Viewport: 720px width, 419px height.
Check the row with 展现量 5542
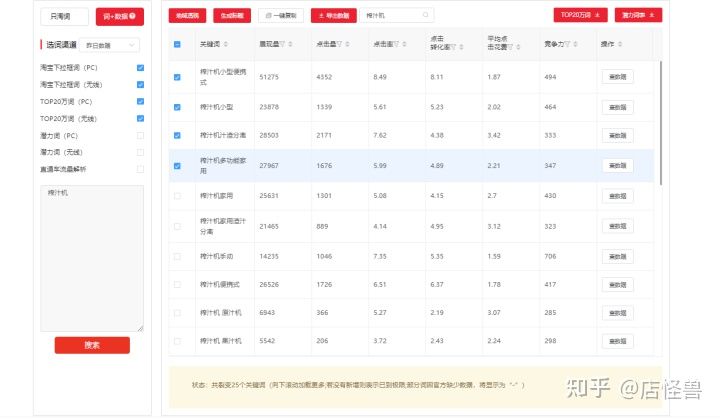click(x=177, y=341)
